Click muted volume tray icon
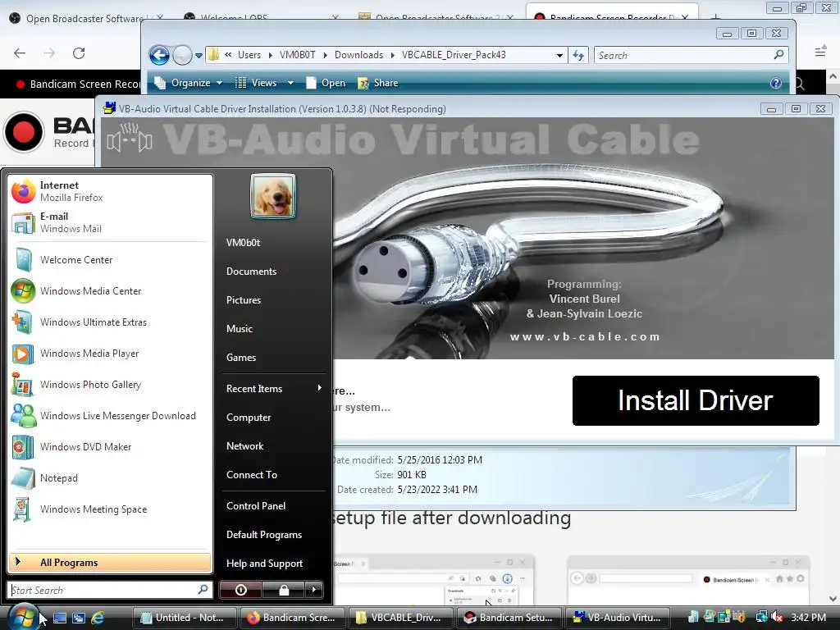The height and width of the screenshot is (630, 840). 777,618
